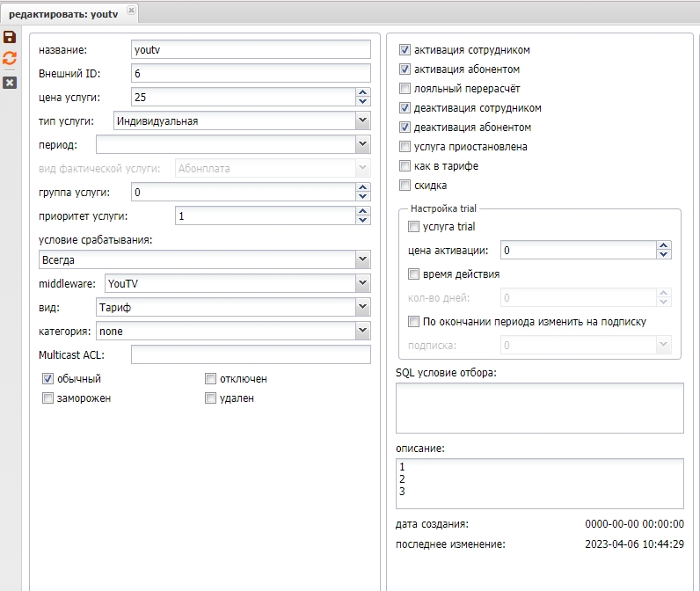Close the youtv edit tab
The height and width of the screenshot is (591, 700).
131,11
